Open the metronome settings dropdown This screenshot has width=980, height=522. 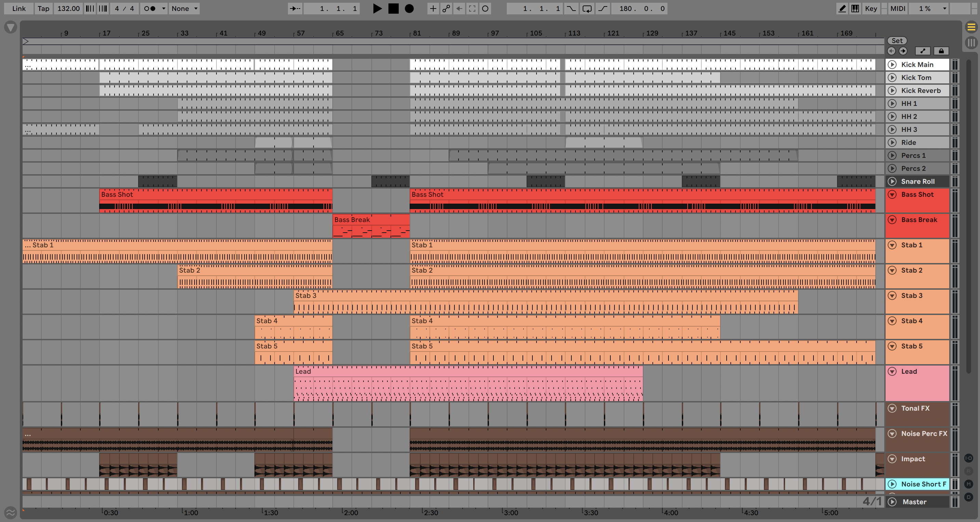[x=163, y=8]
